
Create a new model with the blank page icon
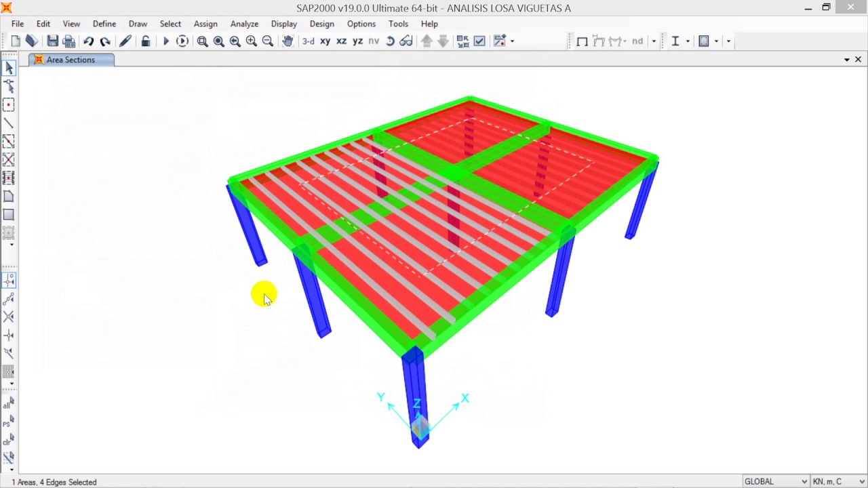pos(16,41)
